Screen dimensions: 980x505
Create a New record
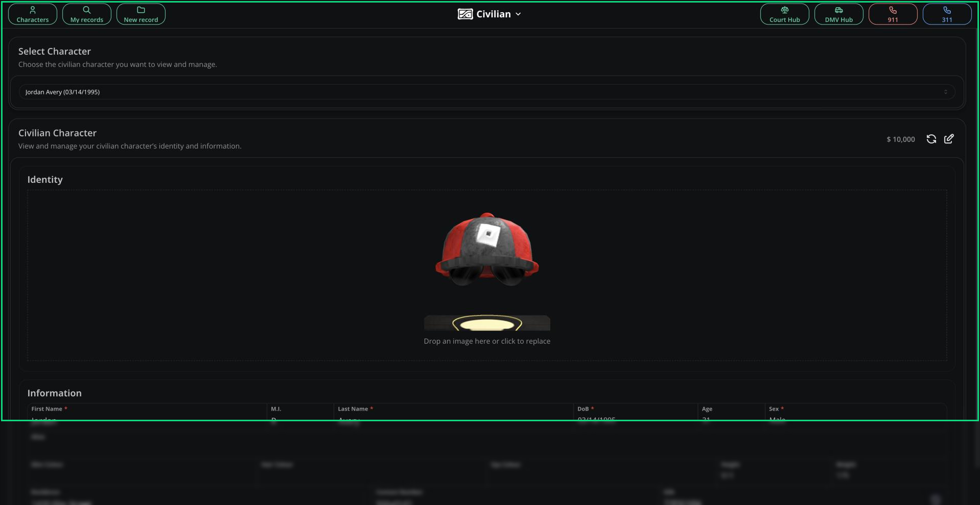point(141,14)
